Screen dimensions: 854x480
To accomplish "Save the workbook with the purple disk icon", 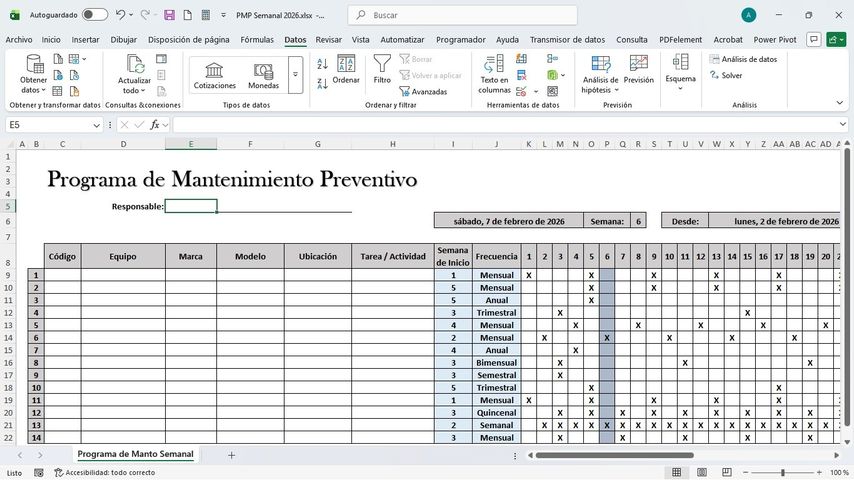I will (169, 15).
